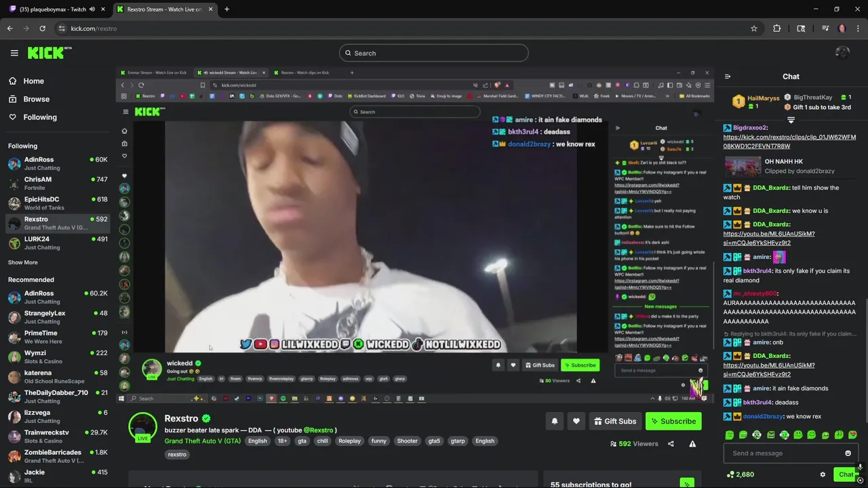
Task: Click the 18+ stream tag
Action: 282,441
